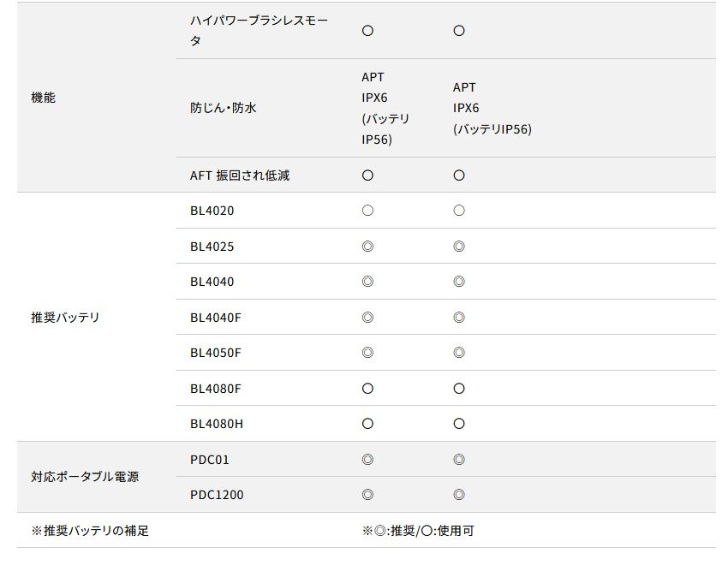The image size is (728, 571).
Task: Click the BL4025 battery label
Action: (x=212, y=247)
